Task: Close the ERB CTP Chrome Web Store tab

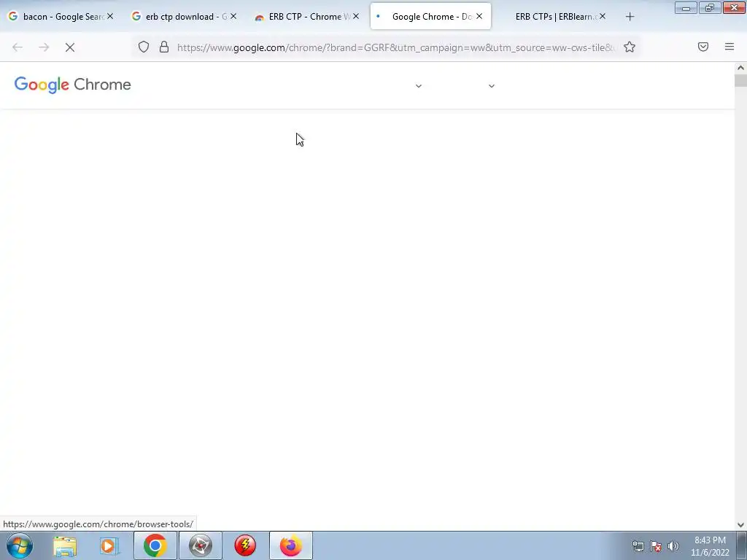Action: [356, 16]
